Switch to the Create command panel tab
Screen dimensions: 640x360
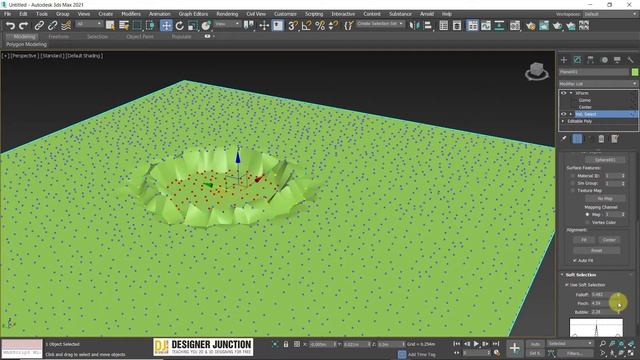(x=564, y=60)
